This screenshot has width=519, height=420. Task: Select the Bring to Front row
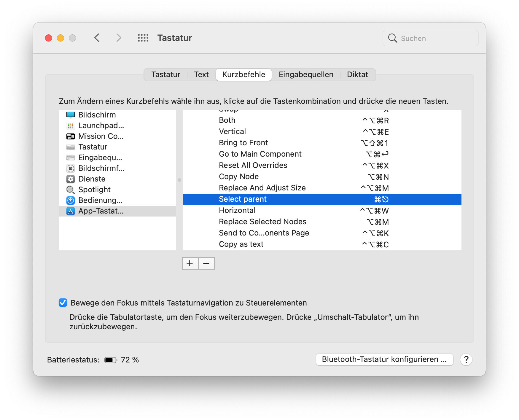[x=322, y=143]
